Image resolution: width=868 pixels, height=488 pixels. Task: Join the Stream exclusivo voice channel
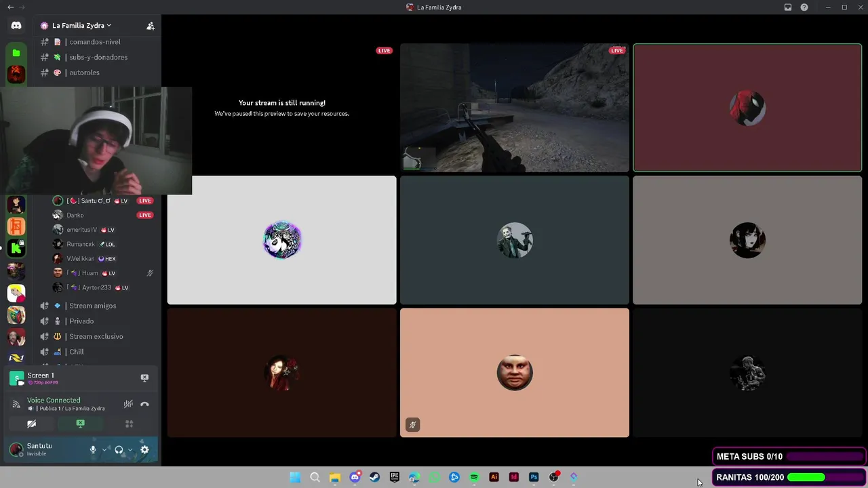coord(96,336)
